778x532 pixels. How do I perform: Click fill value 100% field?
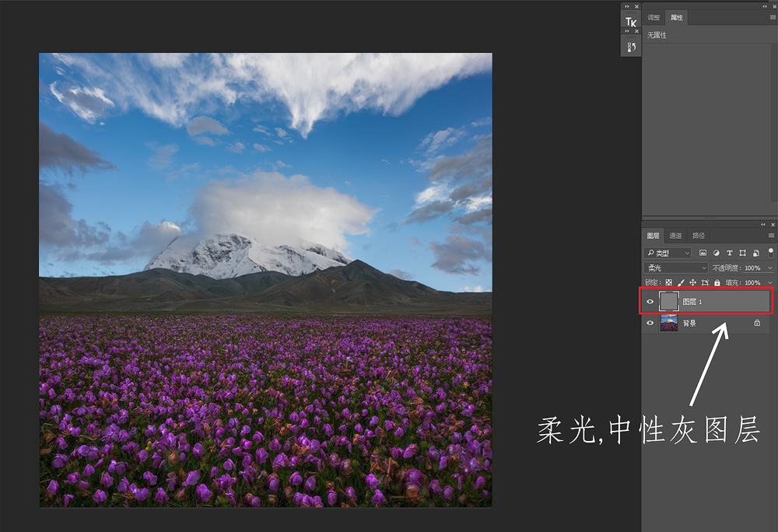pos(752,282)
